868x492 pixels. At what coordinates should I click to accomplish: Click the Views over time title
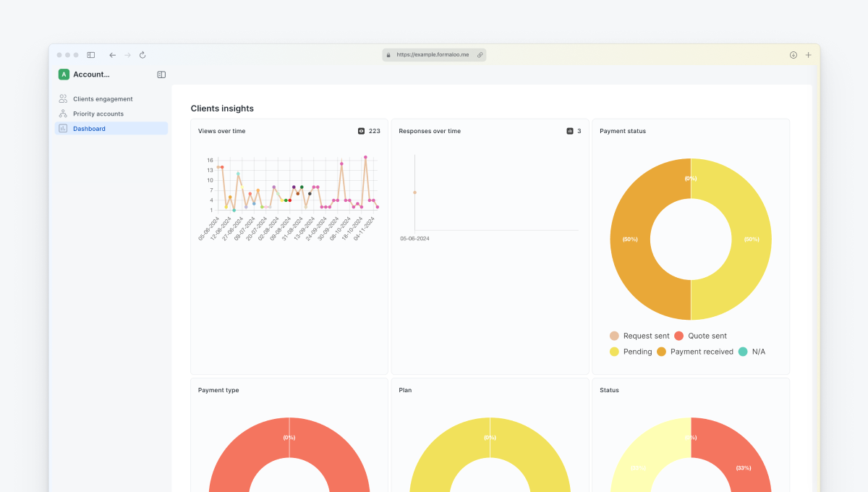(221, 131)
